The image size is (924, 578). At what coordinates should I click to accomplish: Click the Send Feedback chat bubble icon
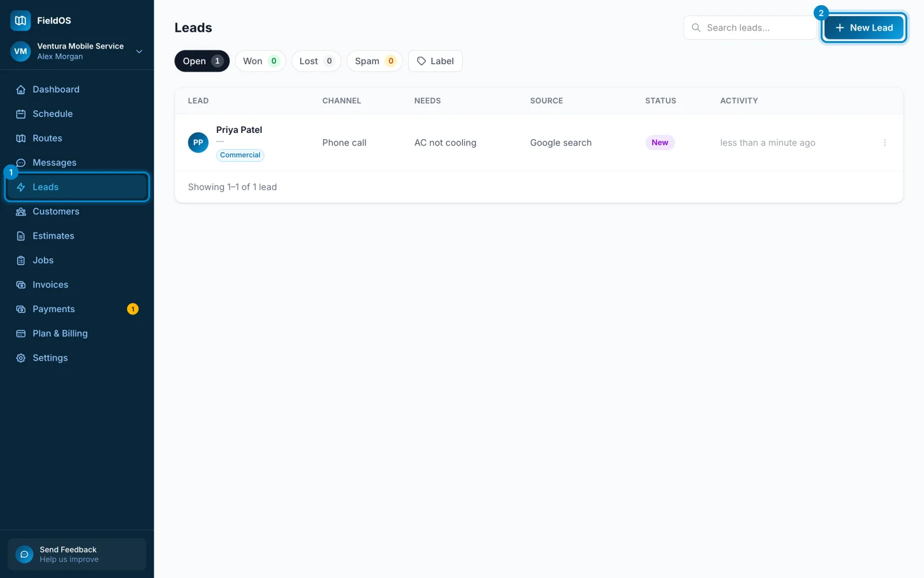pyautogui.click(x=24, y=554)
